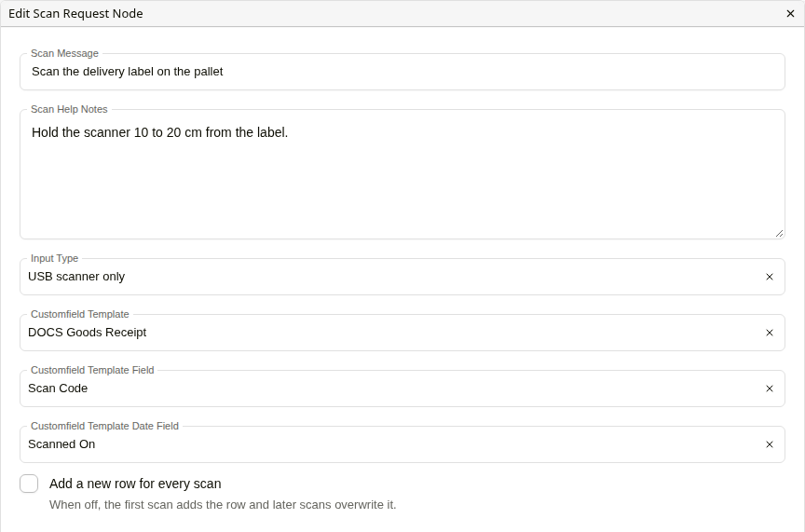This screenshot has height=532, width=805.
Task: Click the Scan Help Notes resize handle
Action: 779,233
